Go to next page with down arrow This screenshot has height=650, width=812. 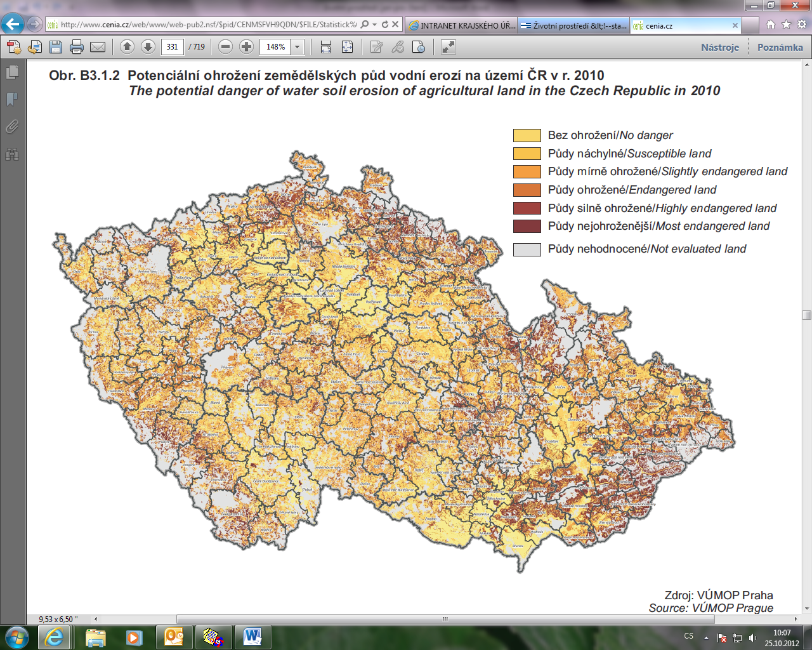(x=148, y=47)
